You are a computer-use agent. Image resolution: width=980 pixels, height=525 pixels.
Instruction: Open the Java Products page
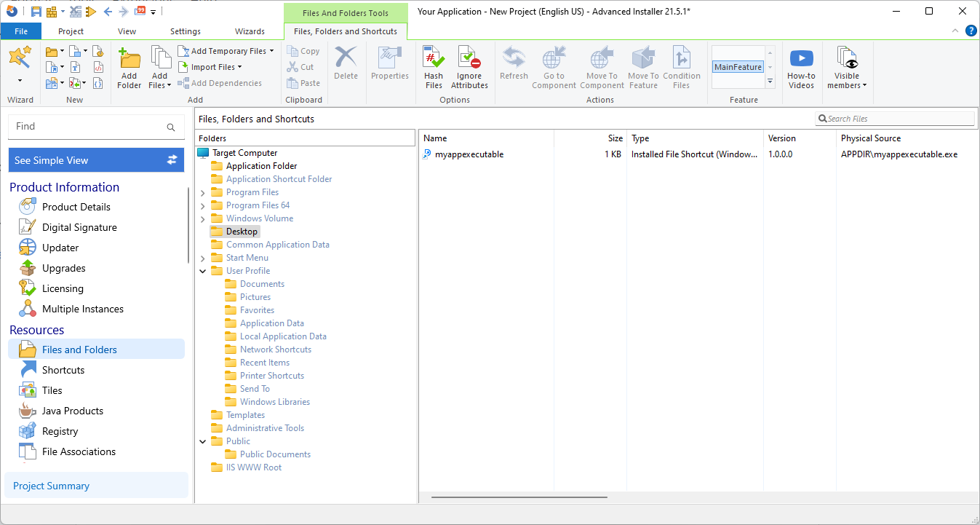pos(73,411)
